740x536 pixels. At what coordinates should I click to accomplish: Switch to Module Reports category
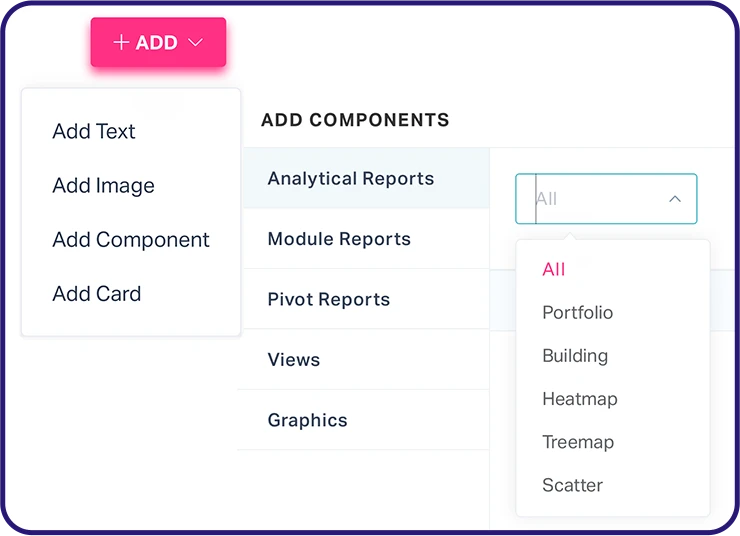[x=339, y=239]
